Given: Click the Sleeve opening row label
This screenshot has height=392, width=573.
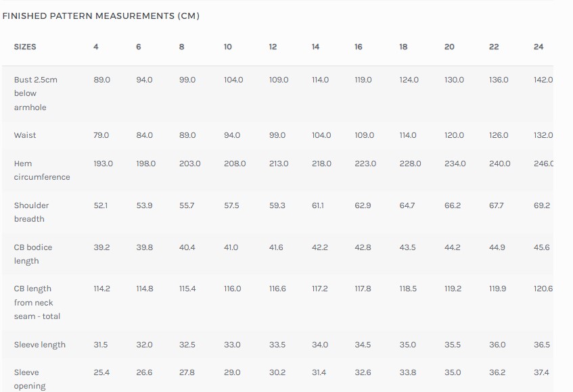Looking at the screenshot, I should click(30, 379).
